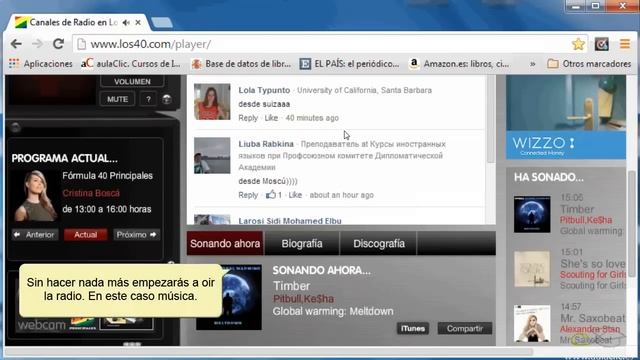Share the song with Compartir button
640x360 pixels.
click(x=464, y=329)
